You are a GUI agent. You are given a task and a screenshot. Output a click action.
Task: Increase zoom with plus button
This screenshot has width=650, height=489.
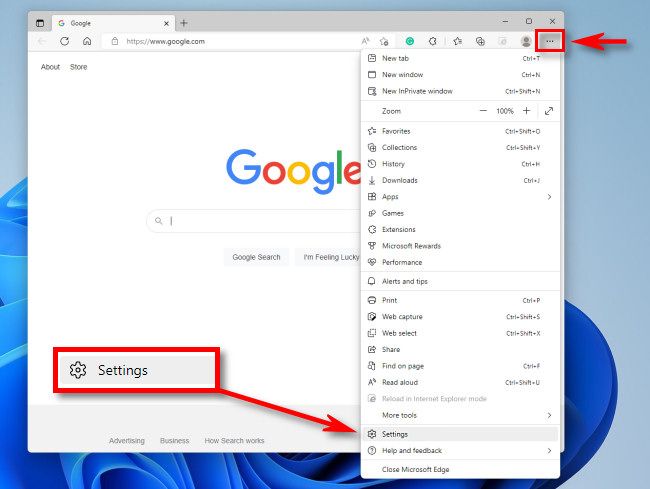tap(526, 111)
